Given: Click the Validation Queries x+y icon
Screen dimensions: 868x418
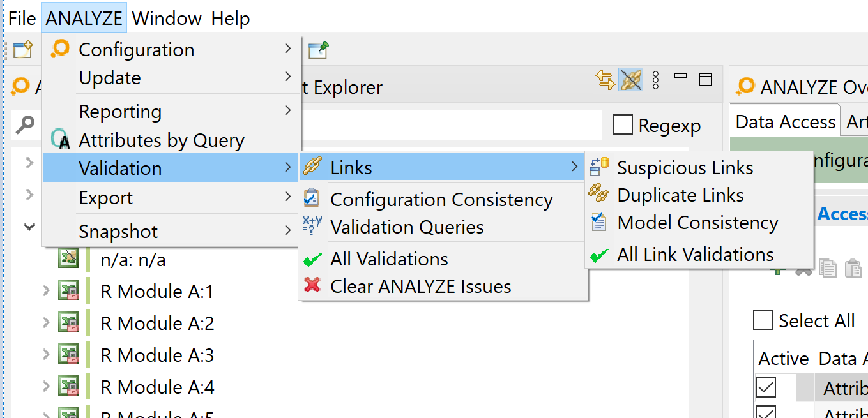Looking at the screenshot, I should tap(312, 226).
